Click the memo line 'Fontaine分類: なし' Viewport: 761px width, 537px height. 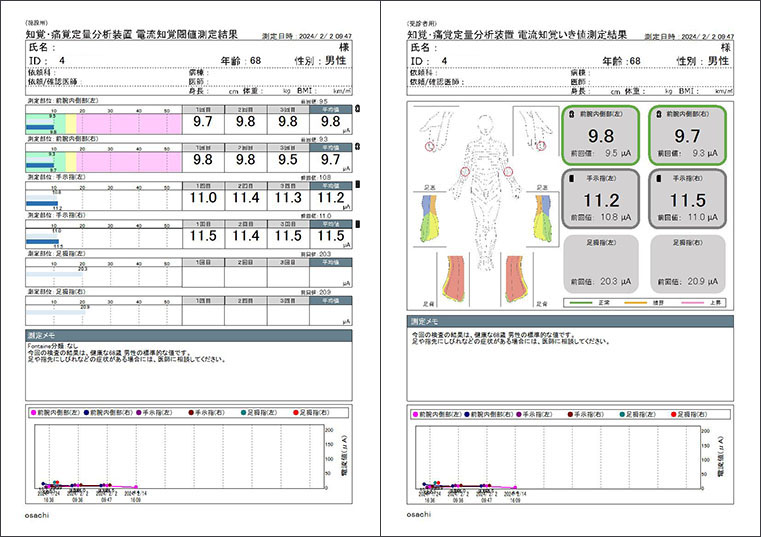coord(52,346)
